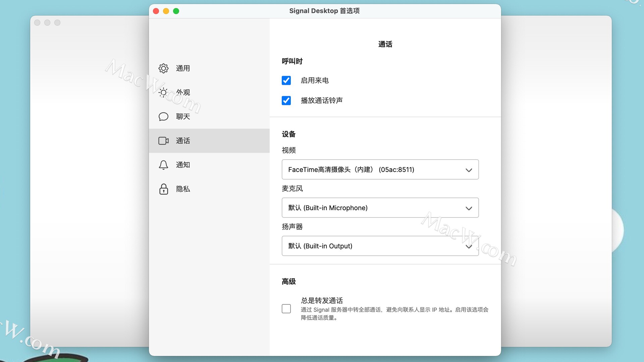
Task: Click the padlock icon beside 隐私
Action: [x=163, y=189]
